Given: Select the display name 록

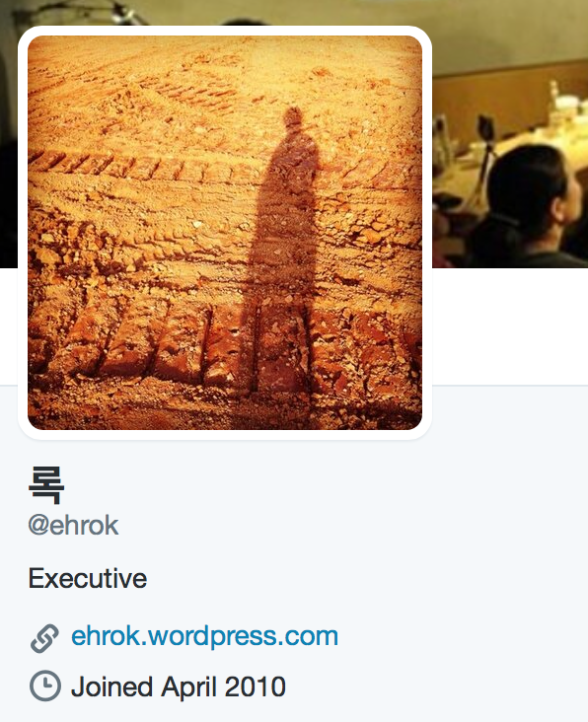Looking at the screenshot, I should pyautogui.click(x=46, y=484).
